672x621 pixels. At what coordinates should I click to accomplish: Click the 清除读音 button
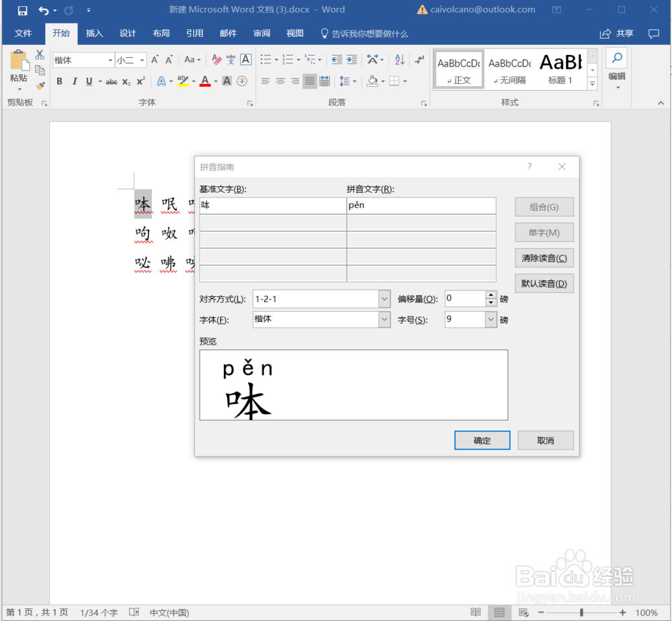click(x=544, y=257)
